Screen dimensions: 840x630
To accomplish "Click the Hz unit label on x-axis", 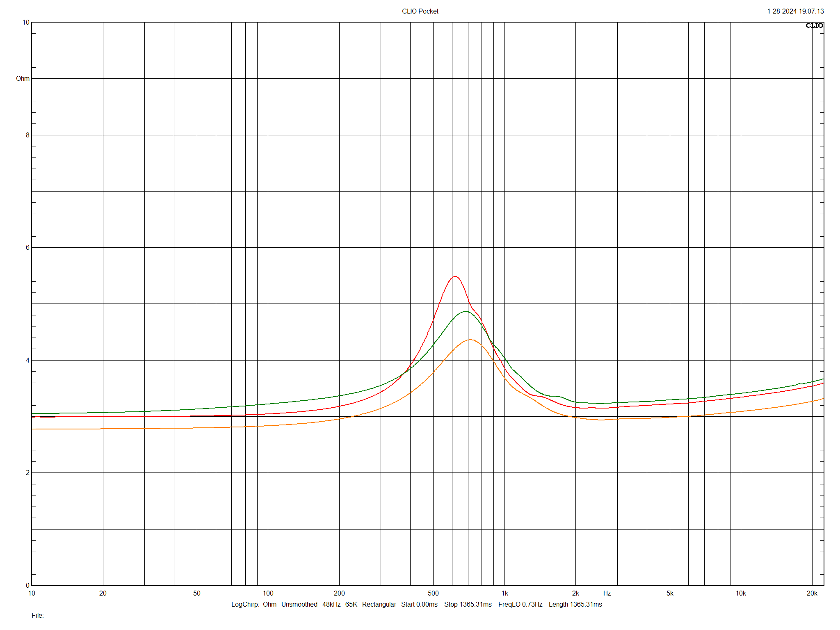I will (x=607, y=593).
